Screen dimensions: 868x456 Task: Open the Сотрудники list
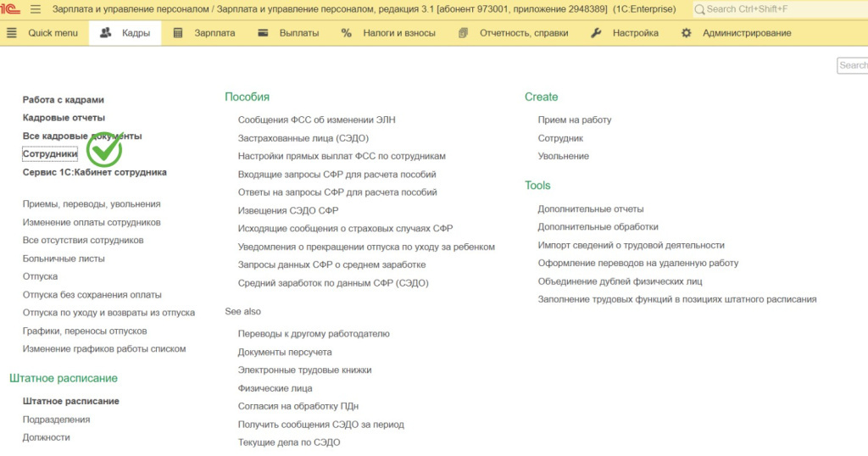click(x=50, y=154)
